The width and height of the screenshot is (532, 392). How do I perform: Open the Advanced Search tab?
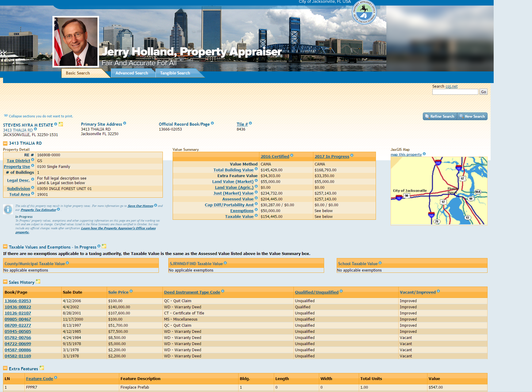132,73
